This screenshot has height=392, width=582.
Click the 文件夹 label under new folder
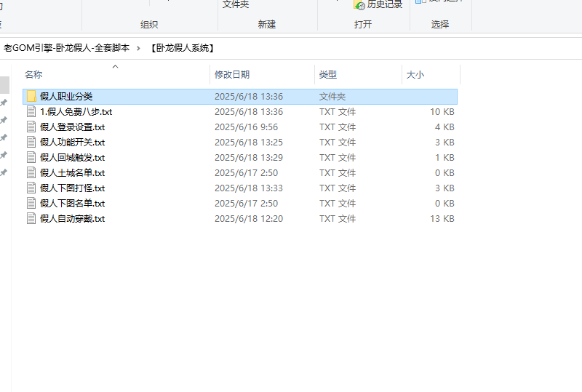click(x=236, y=4)
